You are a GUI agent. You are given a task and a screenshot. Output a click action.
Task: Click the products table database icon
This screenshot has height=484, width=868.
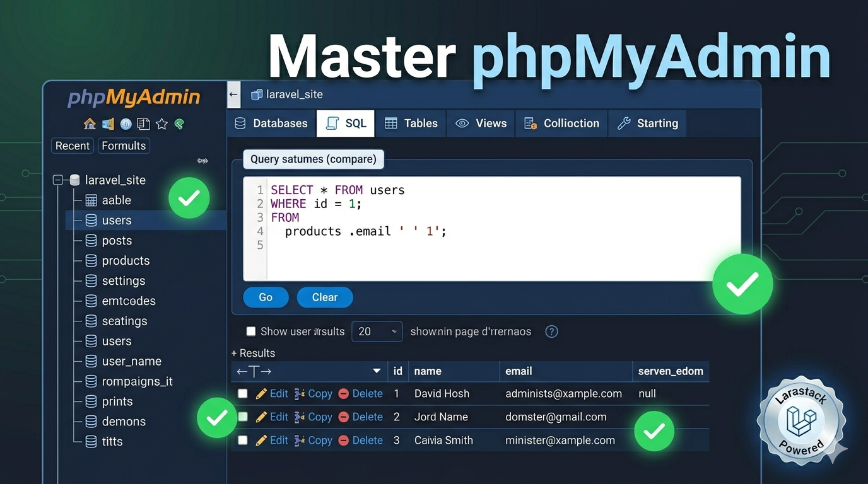point(91,261)
